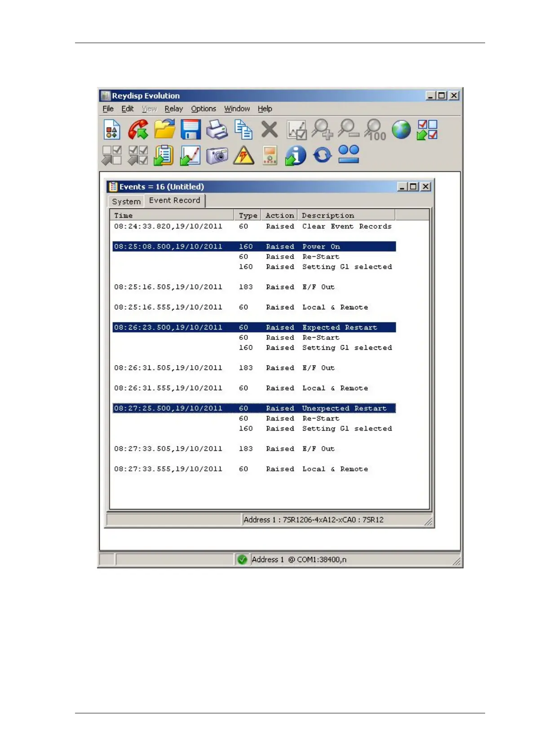The image size is (535, 756).
Task: Click the Action column header
Action: click(x=279, y=215)
